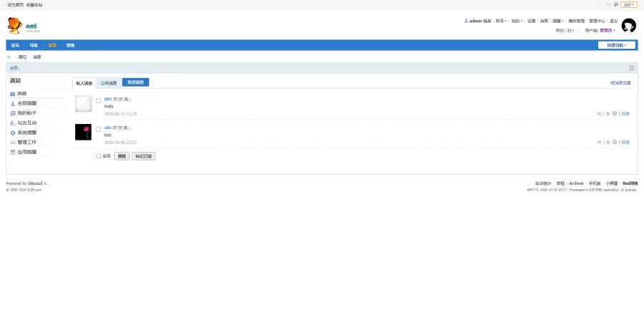This screenshot has height=321, width=644.
Task: Tick the checkbox for the abc message
Action: coord(99,129)
